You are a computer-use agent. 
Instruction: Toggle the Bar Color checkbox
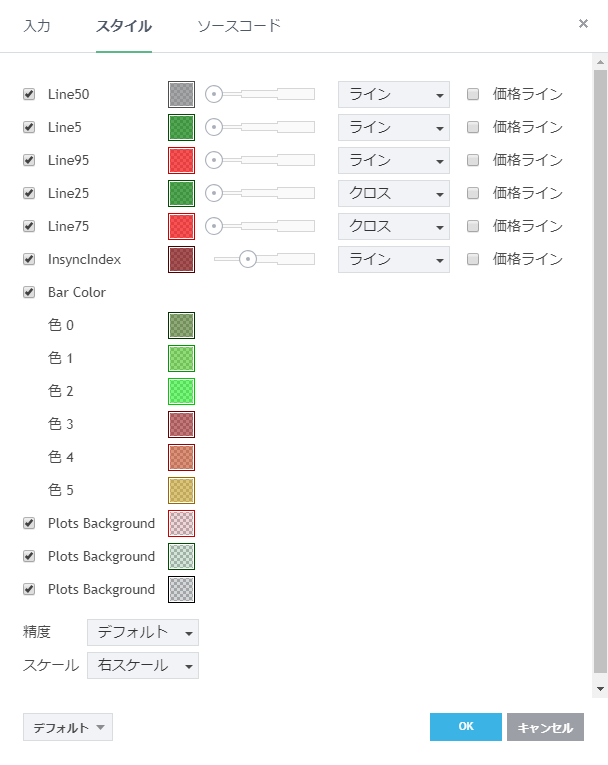pos(29,293)
